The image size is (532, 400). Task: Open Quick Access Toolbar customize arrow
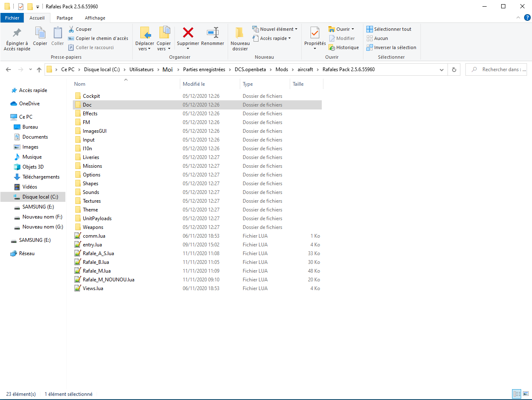coord(37,7)
